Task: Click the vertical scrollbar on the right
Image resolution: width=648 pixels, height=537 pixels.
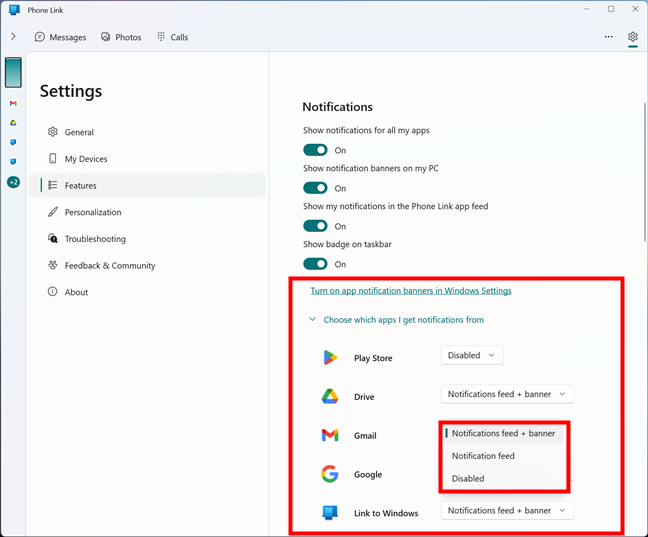Action: click(x=645, y=172)
